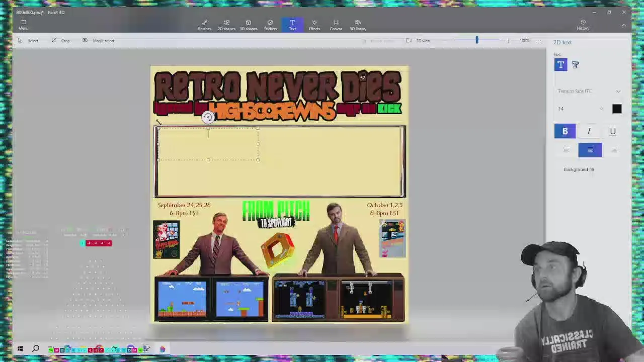This screenshot has height=362, width=644.
Task: Open the more options ellipsis menu
Action: tap(538, 41)
